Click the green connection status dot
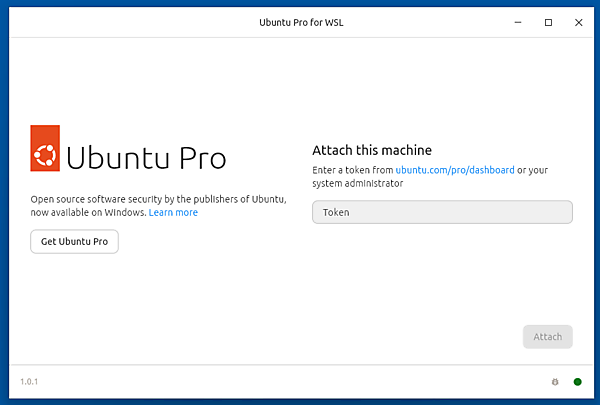The width and height of the screenshot is (600, 405). coord(577,382)
